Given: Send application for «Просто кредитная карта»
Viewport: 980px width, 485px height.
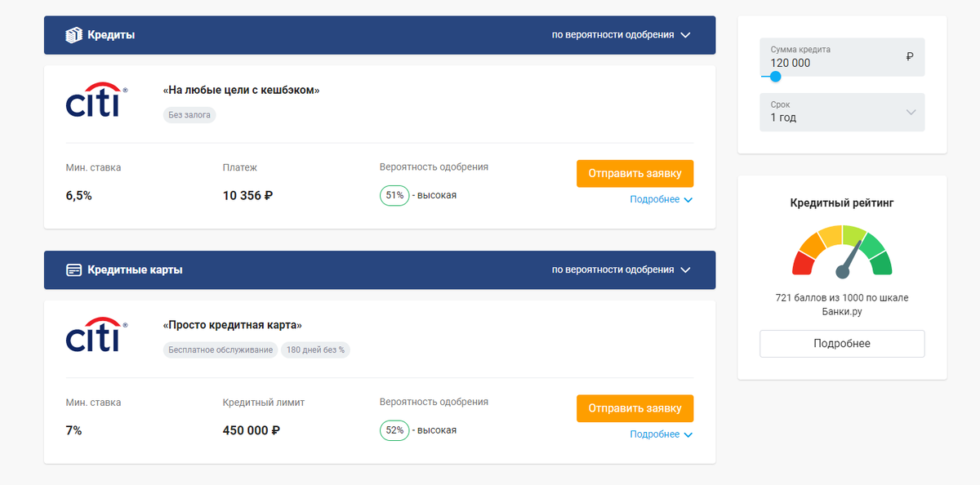Looking at the screenshot, I should tap(635, 408).
